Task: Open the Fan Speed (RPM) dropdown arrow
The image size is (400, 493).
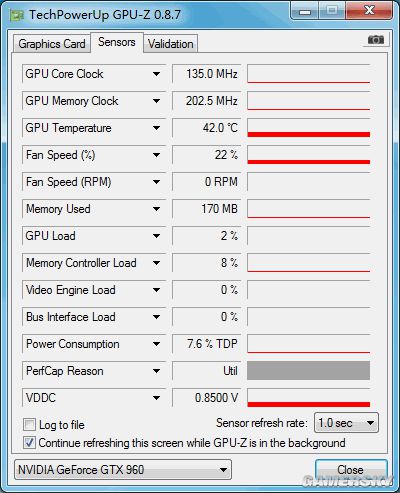Action: (x=156, y=182)
